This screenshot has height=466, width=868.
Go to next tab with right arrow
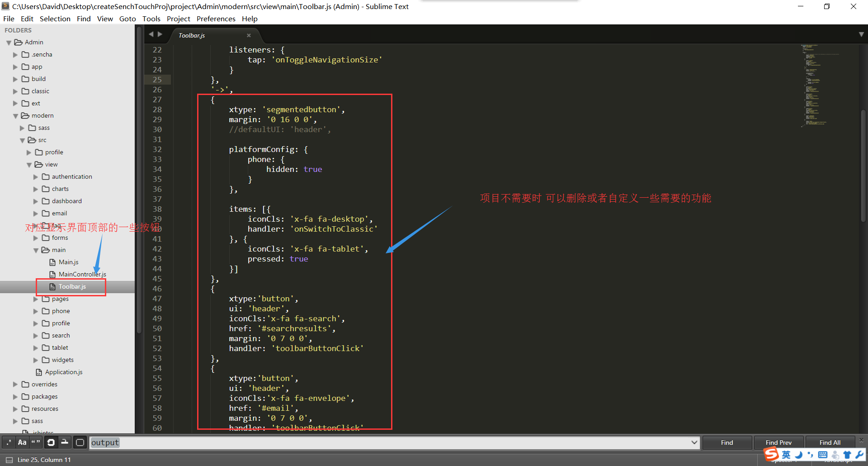160,34
